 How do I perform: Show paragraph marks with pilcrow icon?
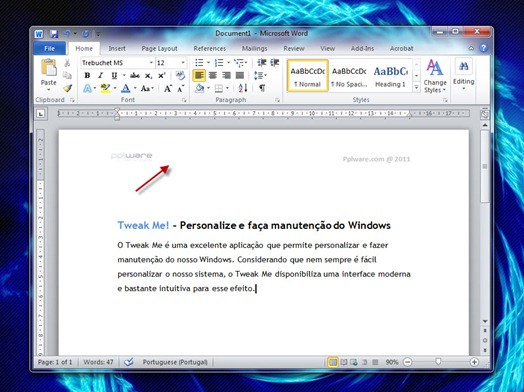pyautogui.click(x=262, y=88)
